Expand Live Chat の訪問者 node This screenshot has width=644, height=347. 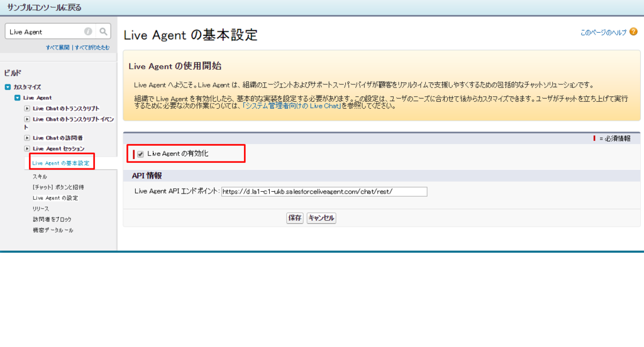[x=27, y=138]
